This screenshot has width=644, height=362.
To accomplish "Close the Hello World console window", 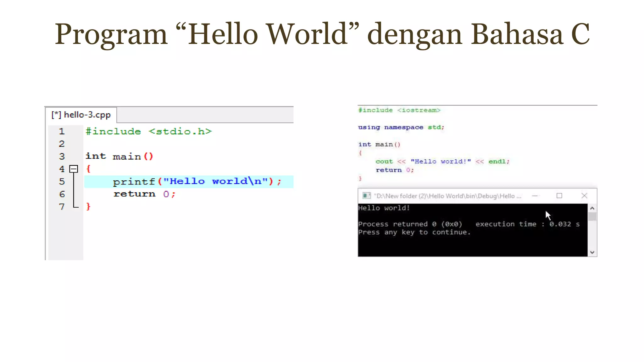I will click(584, 196).
